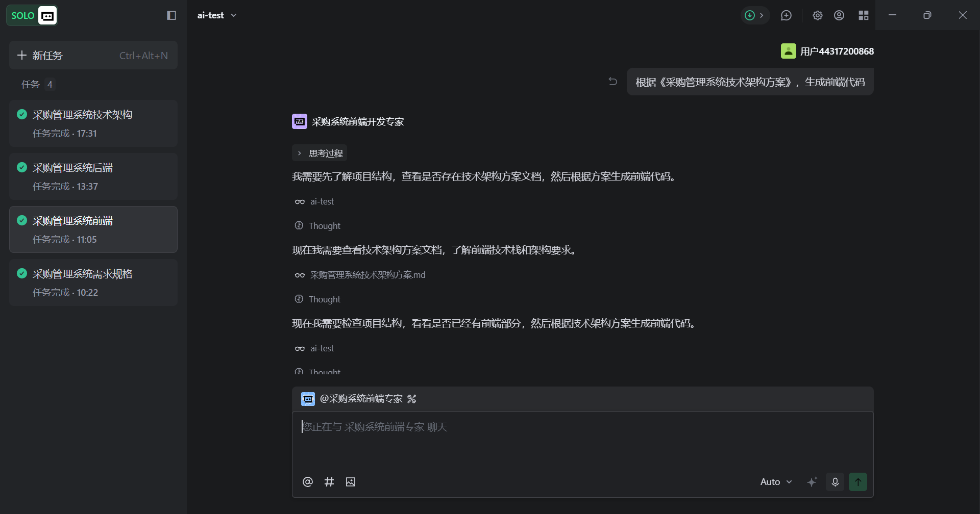Click the tools icon next to @采购系统前端专家
The width and height of the screenshot is (980, 514).
tap(412, 399)
